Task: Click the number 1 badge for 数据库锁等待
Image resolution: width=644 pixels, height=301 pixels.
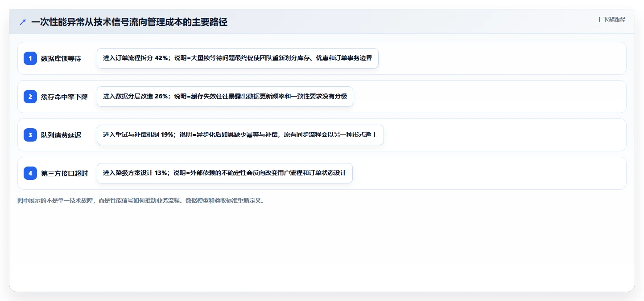Action: (x=30, y=58)
